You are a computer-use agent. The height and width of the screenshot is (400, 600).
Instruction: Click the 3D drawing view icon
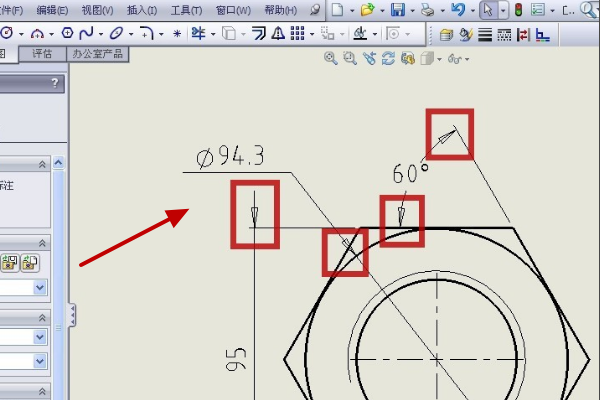click(x=408, y=59)
